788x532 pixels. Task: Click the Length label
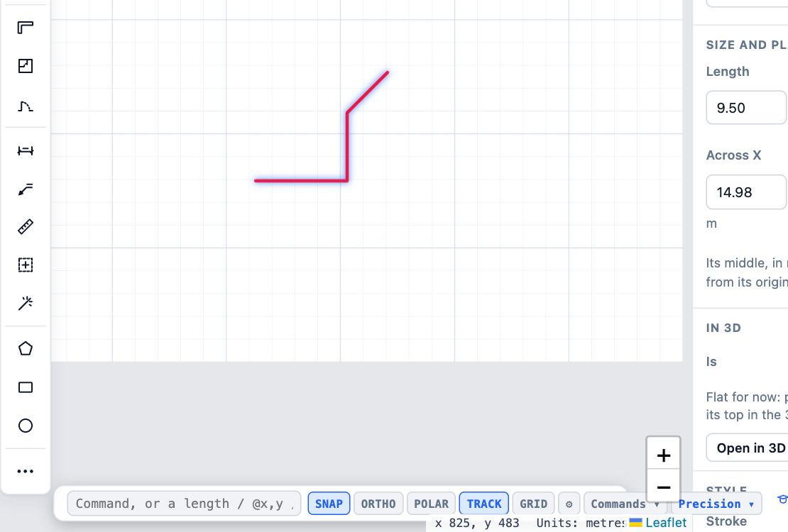point(728,72)
